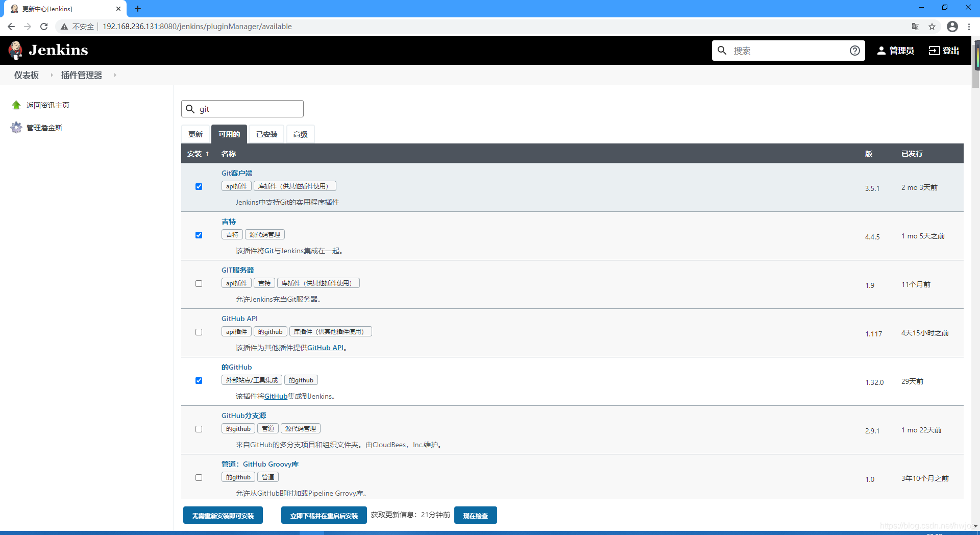Click the search help question mark icon
This screenshot has width=980, height=535.
pos(855,51)
